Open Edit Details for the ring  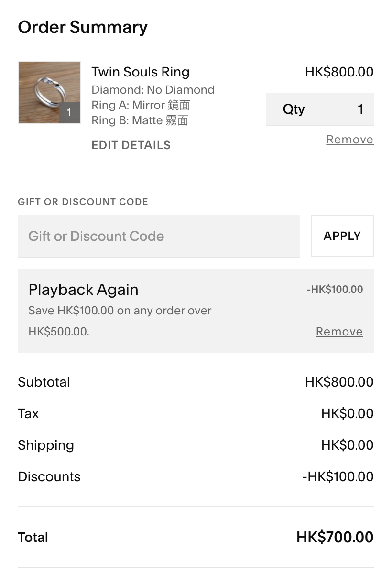(x=131, y=145)
